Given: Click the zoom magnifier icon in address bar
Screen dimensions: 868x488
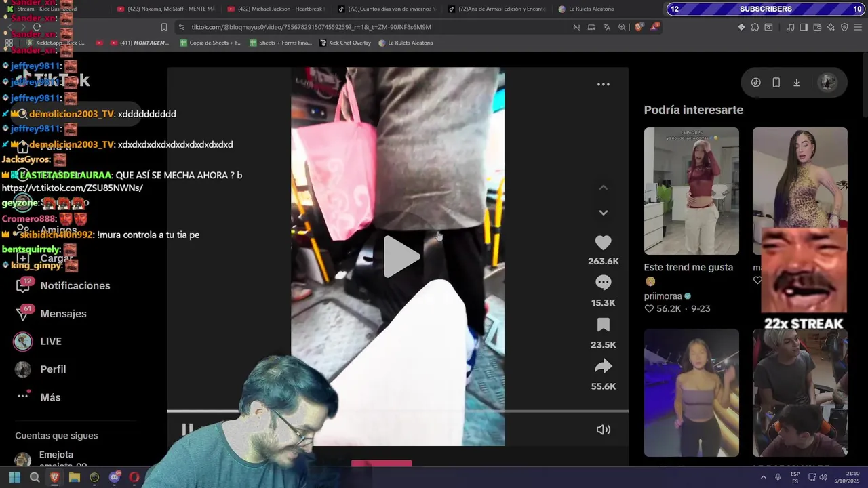Looking at the screenshot, I should (x=622, y=27).
